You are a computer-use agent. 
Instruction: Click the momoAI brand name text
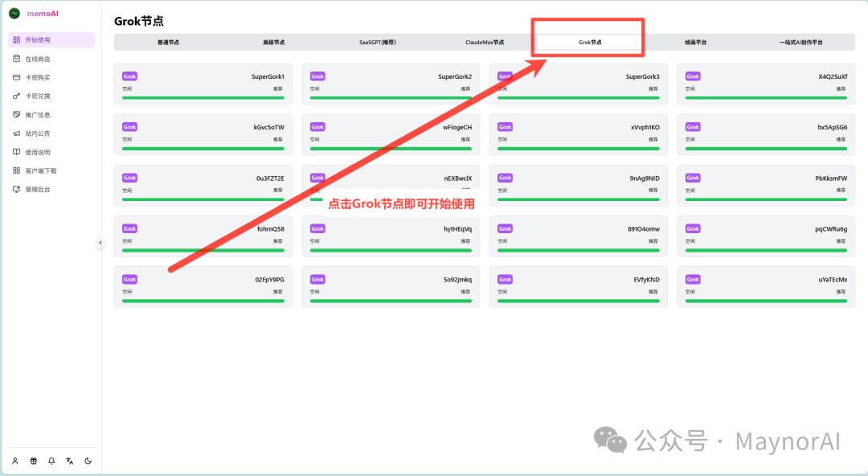[43, 14]
